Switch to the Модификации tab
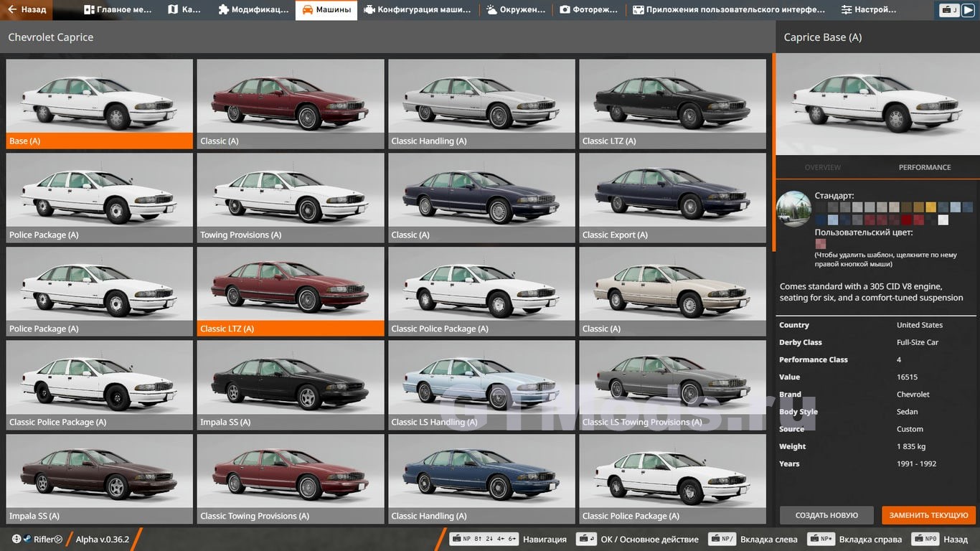 [x=253, y=10]
